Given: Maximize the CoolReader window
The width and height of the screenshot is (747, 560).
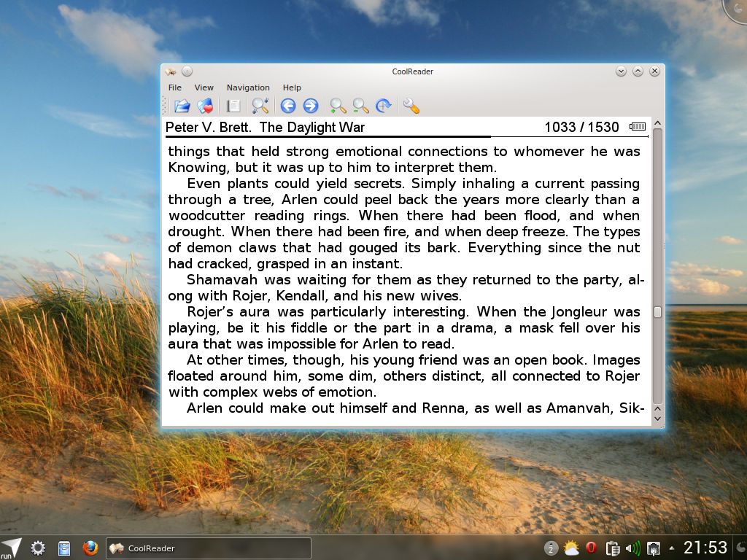Looking at the screenshot, I should (638, 71).
